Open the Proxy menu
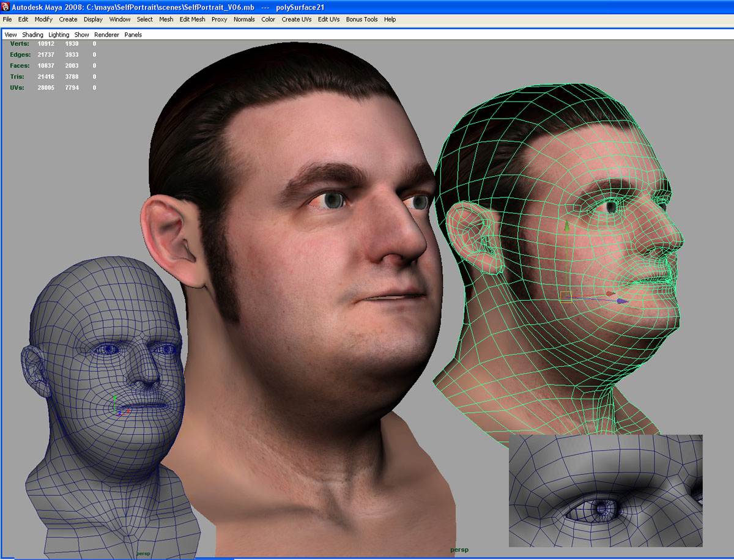This screenshot has height=560, width=734. click(x=220, y=20)
